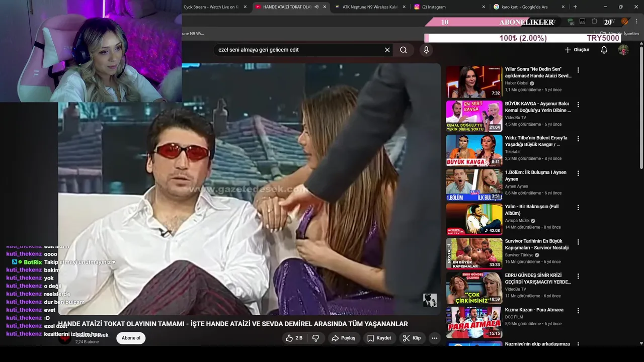Click the magnifier search button
This screenshot has height=362, width=644.
tap(404, 50)
